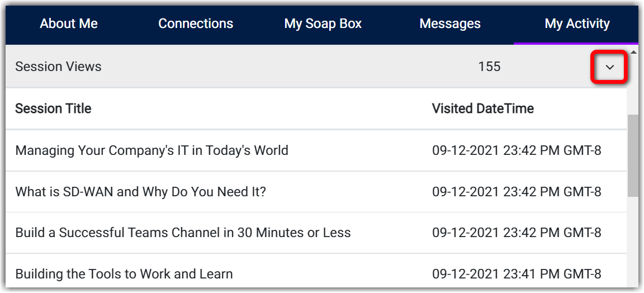Click the Visited DateTime column header
Viewport: 644px width, 293px height.
(x=482, y=108)
